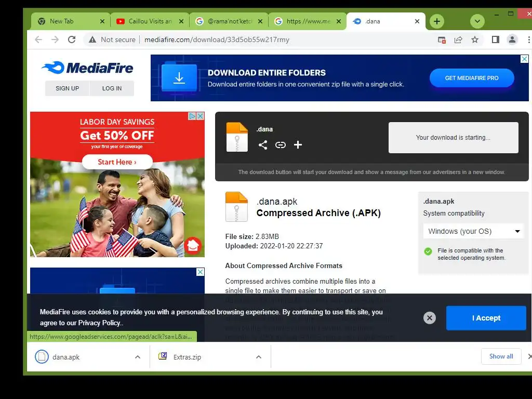532x399 pixels.
Task: Click Start Here on Labor Day ad
Action: [117, 162]
